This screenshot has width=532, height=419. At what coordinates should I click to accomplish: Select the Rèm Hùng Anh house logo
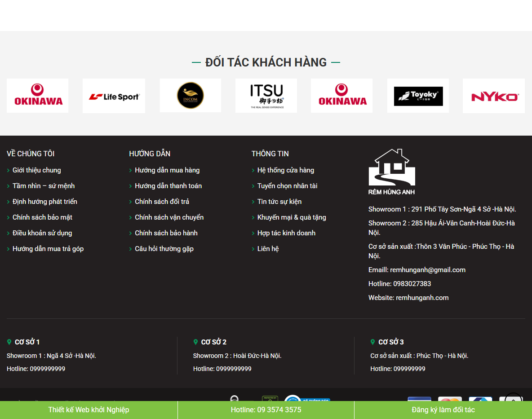click(x=391, y=171)
